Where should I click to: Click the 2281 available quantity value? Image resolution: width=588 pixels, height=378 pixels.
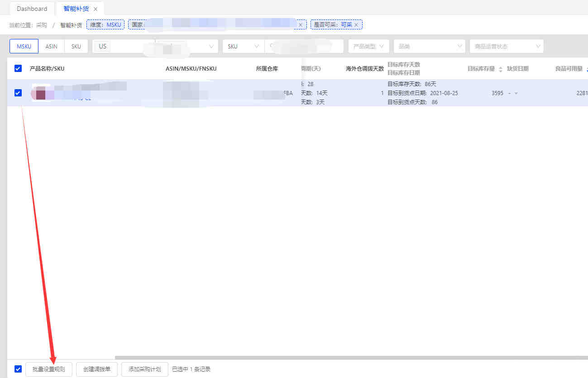[582, 93]
